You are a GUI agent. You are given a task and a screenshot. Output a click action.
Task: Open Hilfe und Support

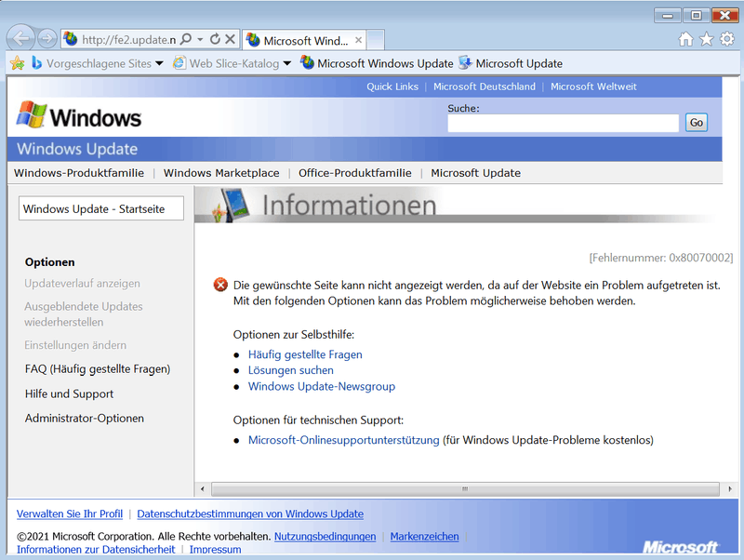[x=69, y=393]
